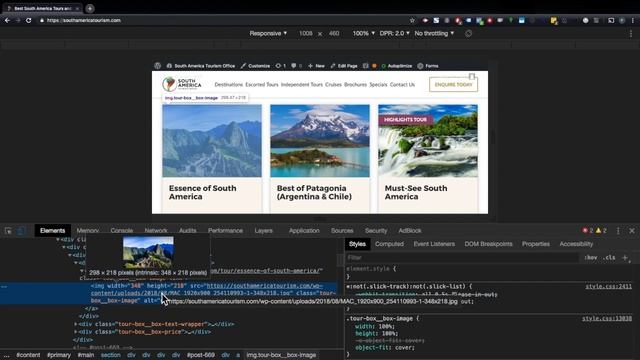Switch to the Audits tab
640x360 pixels.
(188, 231)
